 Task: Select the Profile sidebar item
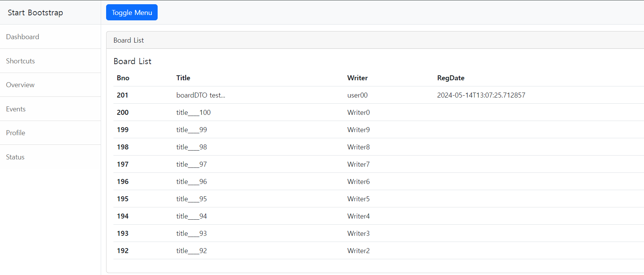click(50, 133)
